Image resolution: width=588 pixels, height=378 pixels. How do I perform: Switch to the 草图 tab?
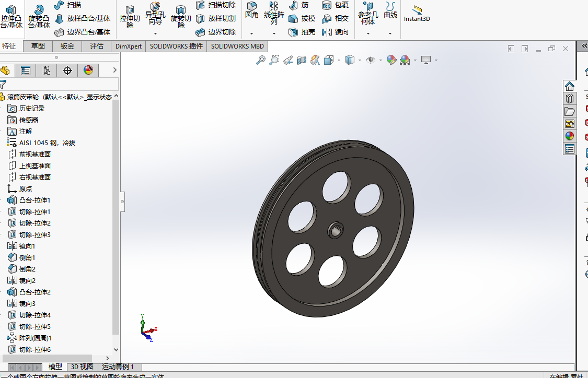point(38,46)
